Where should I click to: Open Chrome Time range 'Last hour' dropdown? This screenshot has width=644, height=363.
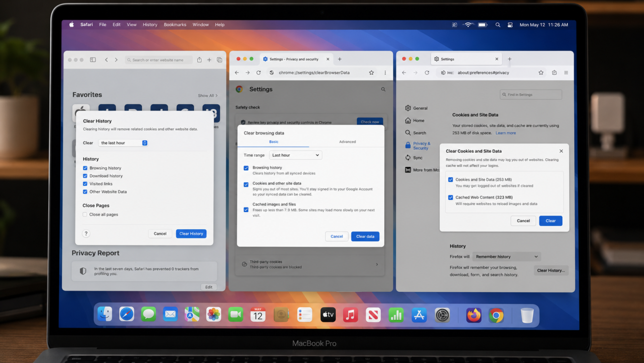coord(296,155)
